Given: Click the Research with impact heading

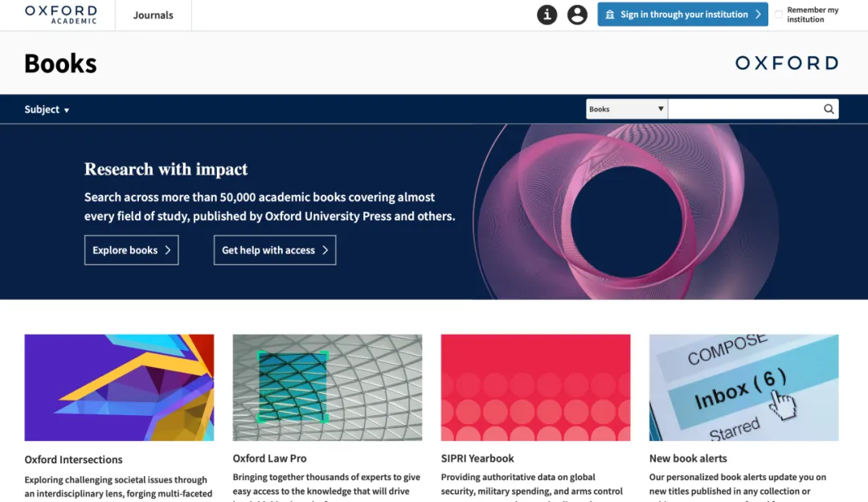Looking at the screenshot, I should point(166,169).
